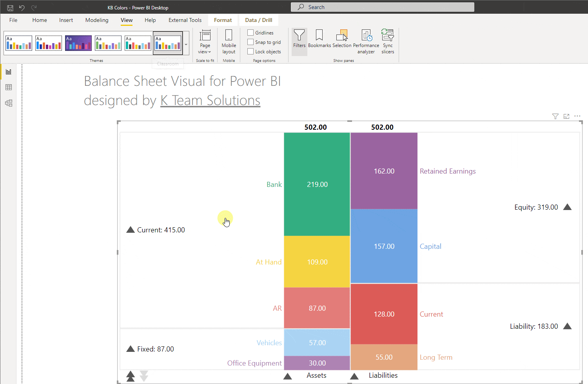Click the K Team Solutions link
Viewport: 588px width, 384px height.
210,100
